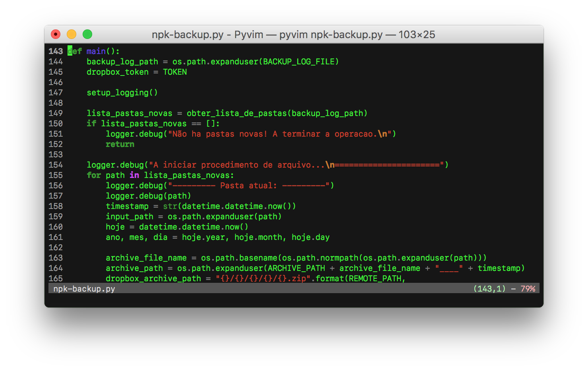Maximize window using the green button
Viewport: 588px width, 371px height.
(x=87, y=35)
